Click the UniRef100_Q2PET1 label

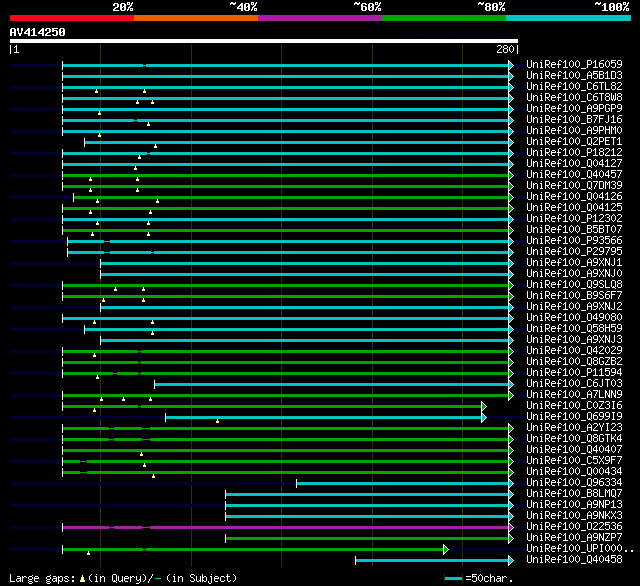pyautogui.click(x=574, y=142)
